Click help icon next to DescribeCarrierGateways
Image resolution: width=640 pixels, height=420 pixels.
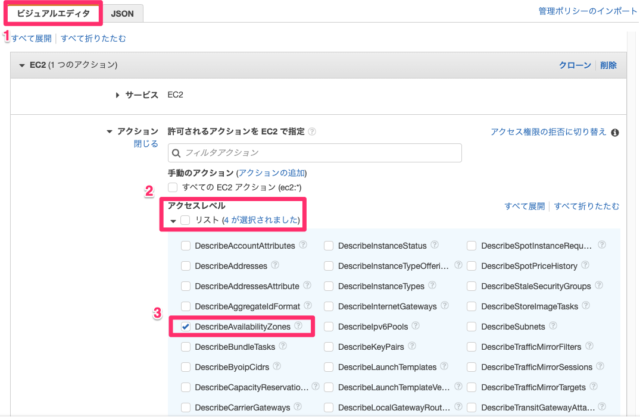pos(298,407)
